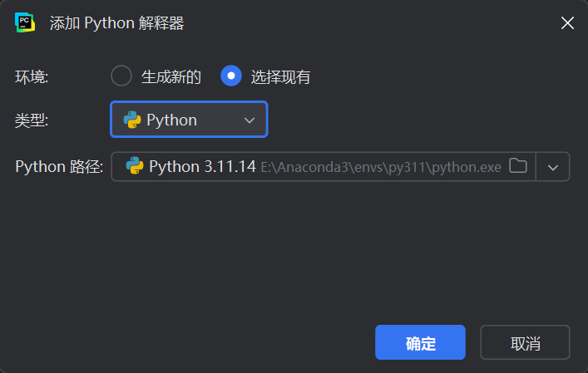Expand the Python 路径 dropdown arrow

click(x=553, y=167)
